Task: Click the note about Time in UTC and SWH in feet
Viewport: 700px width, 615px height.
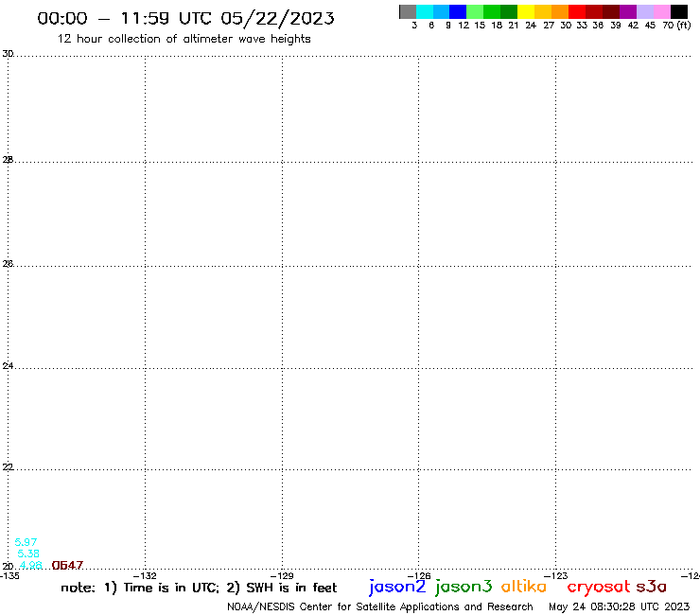Action: point(199,588)
